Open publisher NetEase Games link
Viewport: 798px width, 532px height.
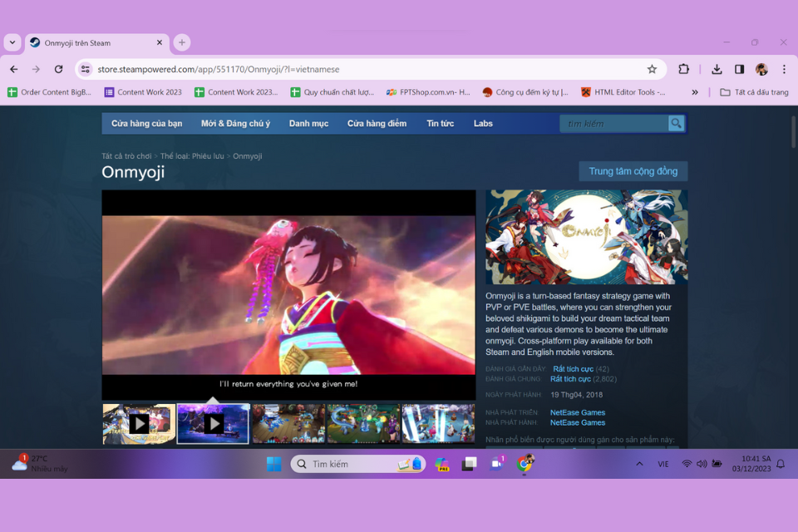pyautogui.click(x=578, y=422)
